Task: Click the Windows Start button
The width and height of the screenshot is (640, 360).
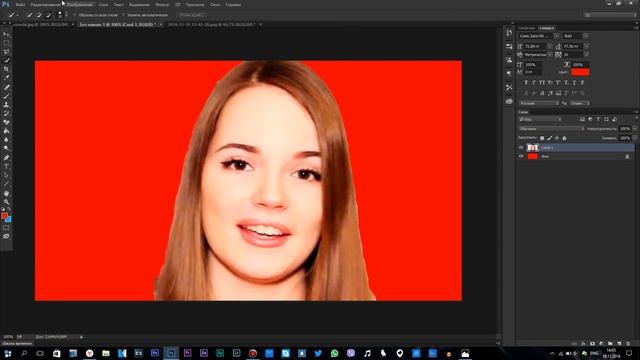Action: [7, 353]
